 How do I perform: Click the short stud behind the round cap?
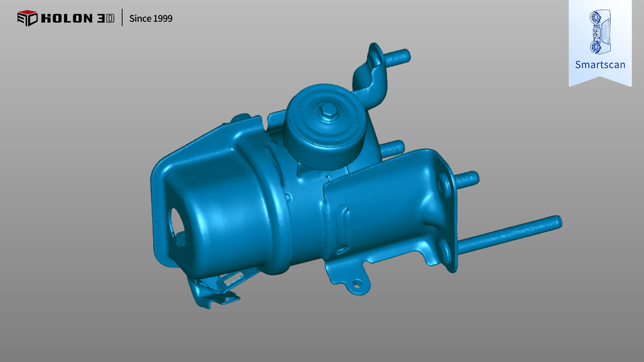coord(392,148)
